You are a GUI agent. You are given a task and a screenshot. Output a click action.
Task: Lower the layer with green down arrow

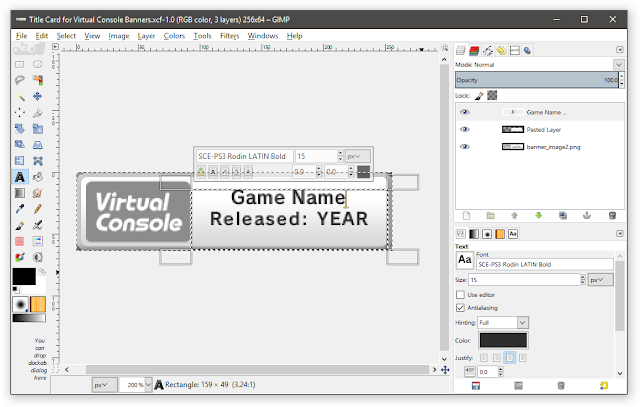click(x=538, y=216)
